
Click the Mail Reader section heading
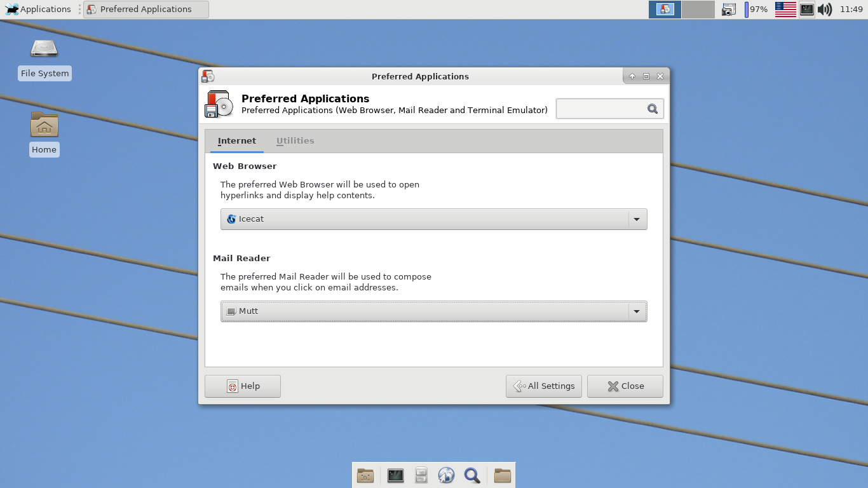coord(241,259)
